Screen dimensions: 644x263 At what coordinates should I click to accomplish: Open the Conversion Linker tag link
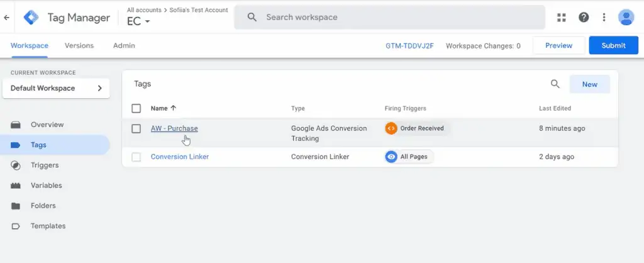(x=180, y=157)
